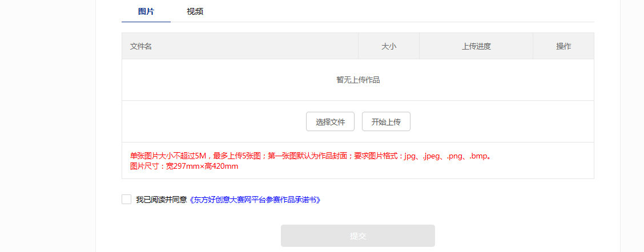
Task: Click the red 图片尺寸 dimensions text
Action: 184,166
